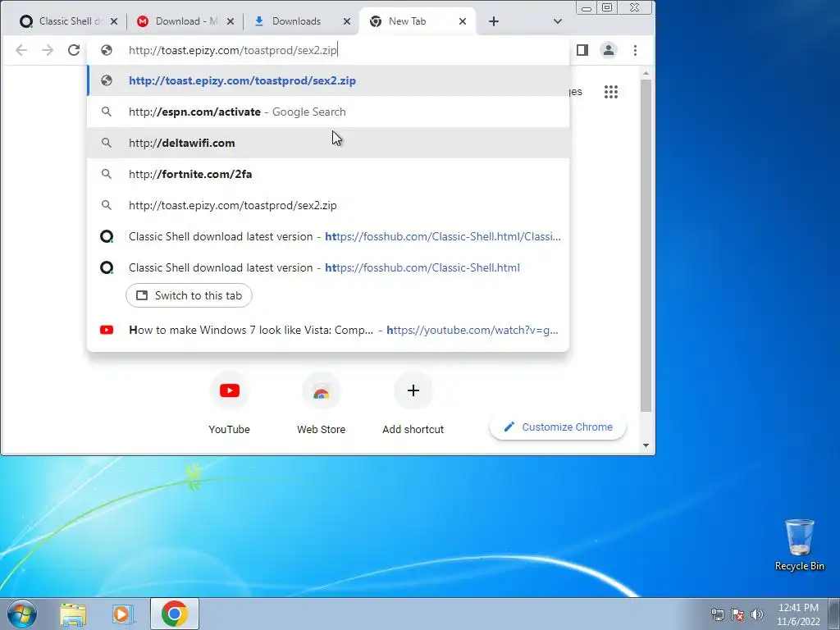
Task: Select the top toast.epizy.com sex2.zip suggestion
Action: 328,81
